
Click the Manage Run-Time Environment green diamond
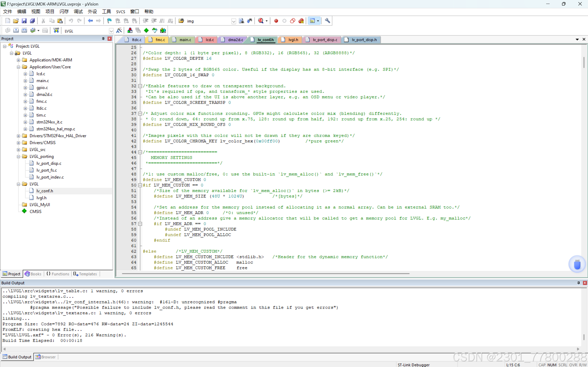pos(146,31)
